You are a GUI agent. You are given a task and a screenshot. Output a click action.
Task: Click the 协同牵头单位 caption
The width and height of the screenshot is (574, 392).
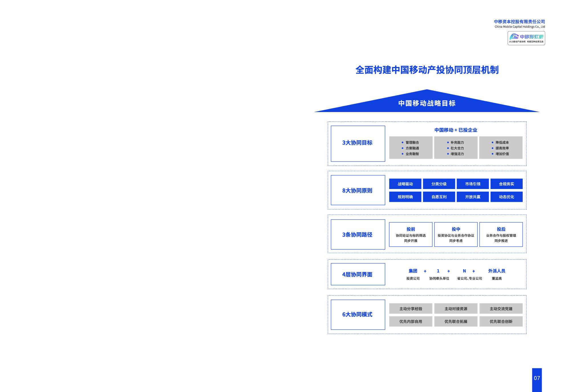click(x=439, y=279)
